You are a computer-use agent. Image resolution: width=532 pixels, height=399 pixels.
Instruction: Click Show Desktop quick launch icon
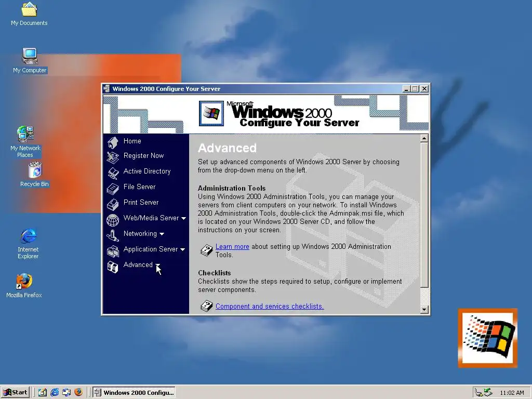tap(43, 392)
